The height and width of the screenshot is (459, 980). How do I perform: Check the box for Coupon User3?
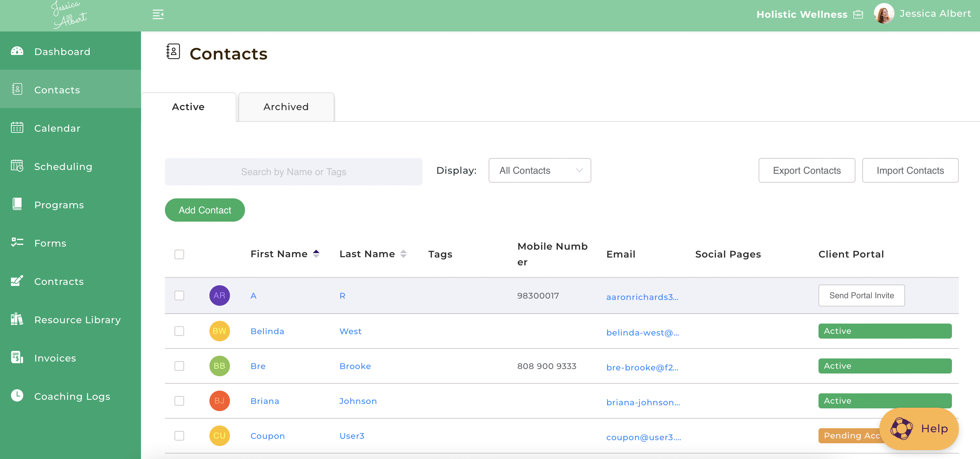[x=179, y=436]
